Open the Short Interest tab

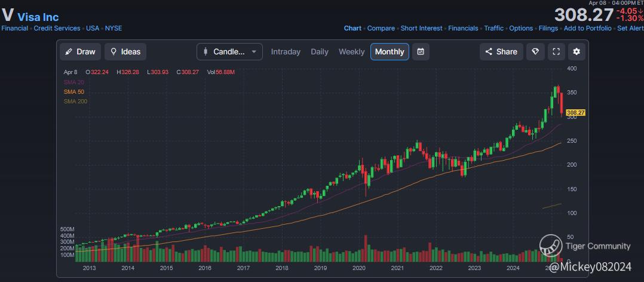(421, 28)
